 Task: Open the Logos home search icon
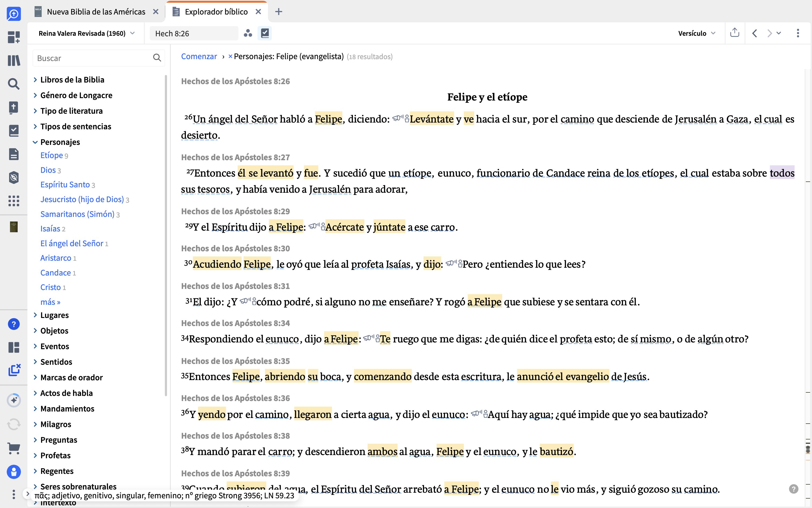tap(14, 14)
